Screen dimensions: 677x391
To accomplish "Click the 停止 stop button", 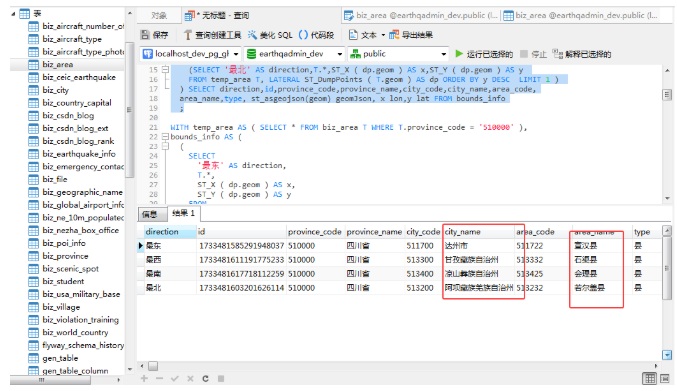I will [x=533, y=54].
